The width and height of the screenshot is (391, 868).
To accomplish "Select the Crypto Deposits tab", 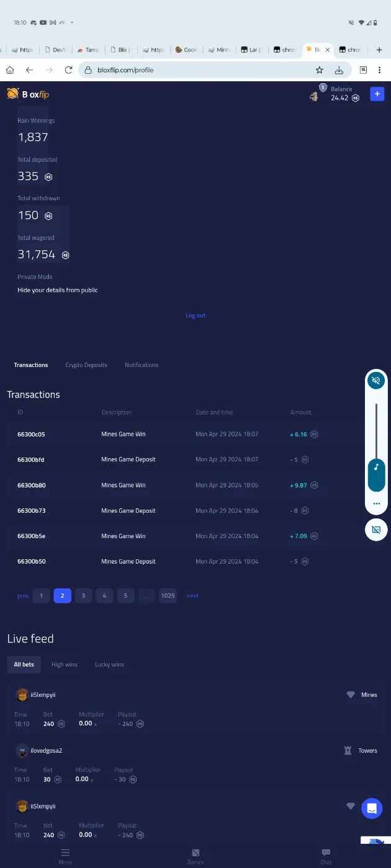I will click(86, 365).
